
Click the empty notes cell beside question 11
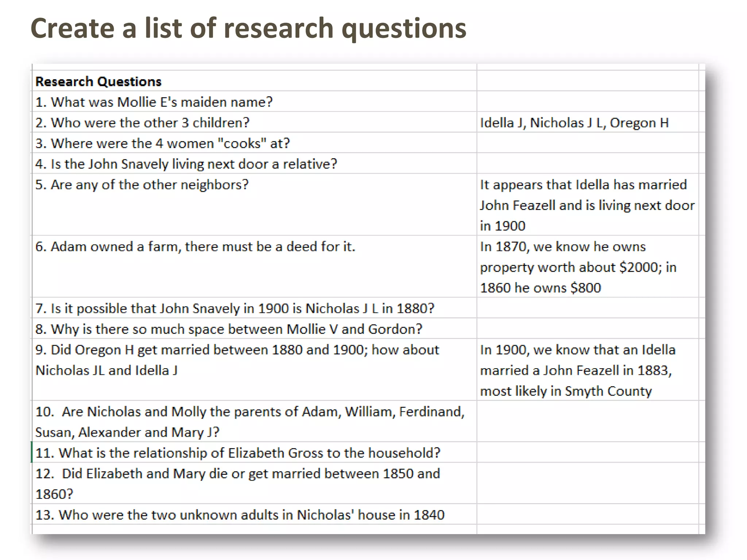point(588,452)
